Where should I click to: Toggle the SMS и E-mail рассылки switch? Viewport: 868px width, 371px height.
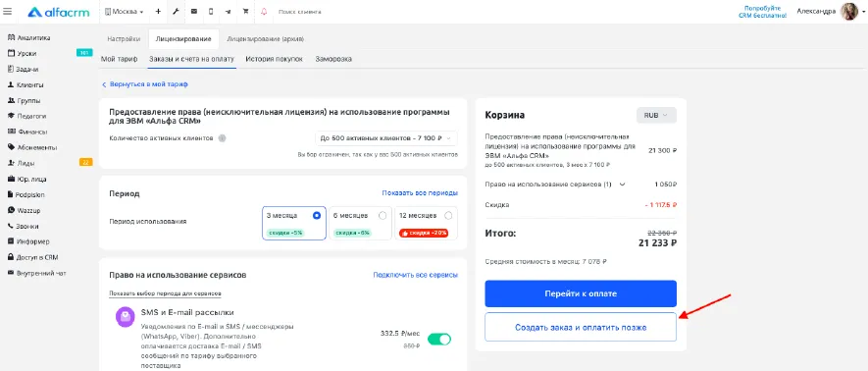[x=439, y=339]
